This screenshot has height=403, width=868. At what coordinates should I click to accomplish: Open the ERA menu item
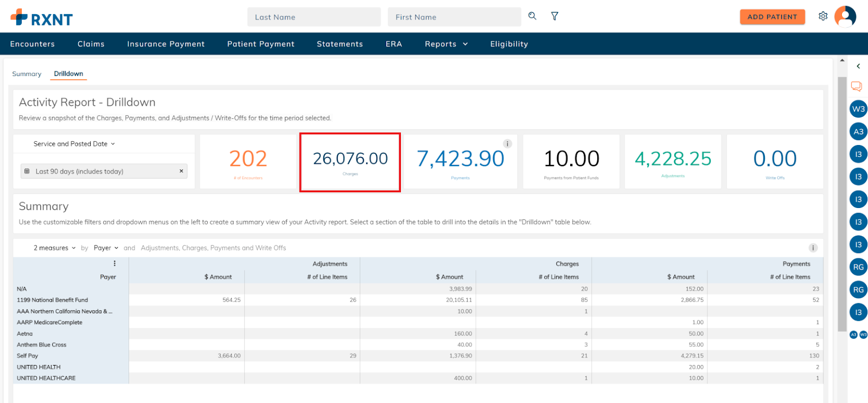(x=394, y=44)
